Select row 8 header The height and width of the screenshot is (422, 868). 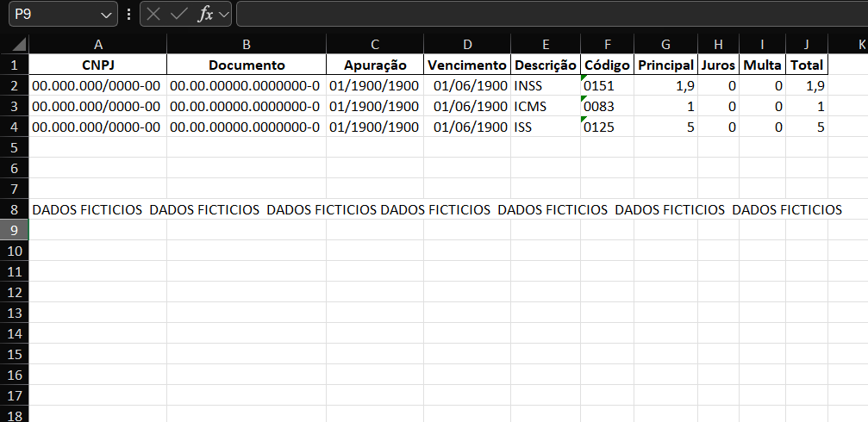tap(14, 209)
